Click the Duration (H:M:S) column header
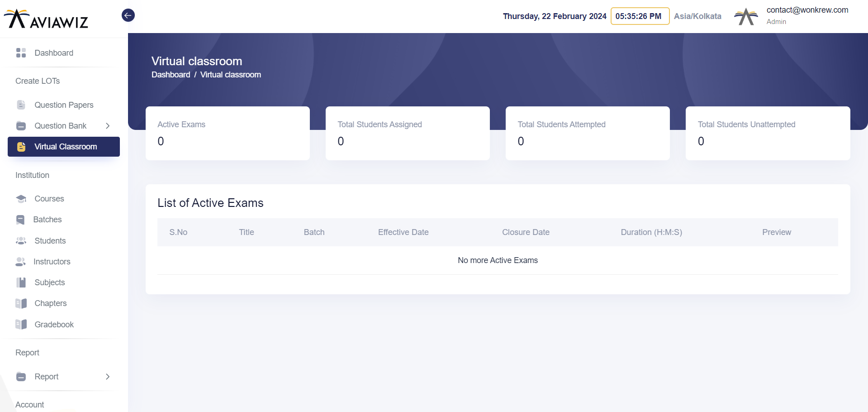868x412 pixels. (651, 232)
